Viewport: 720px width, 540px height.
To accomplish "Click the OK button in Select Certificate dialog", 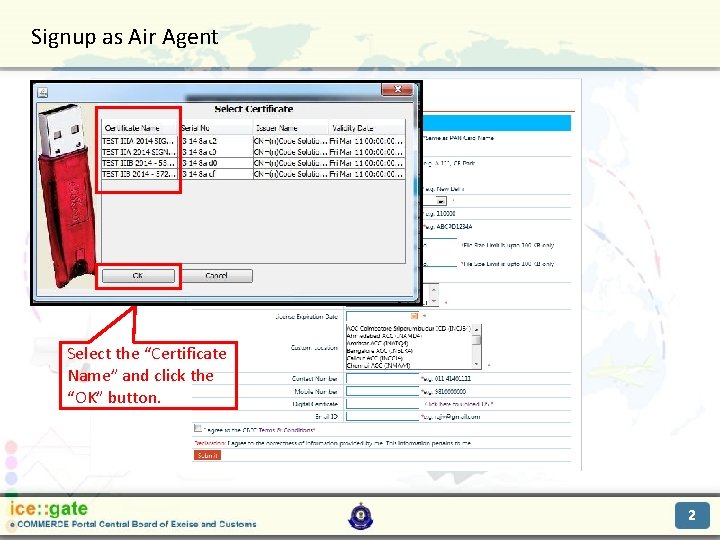I will point(138,276).
